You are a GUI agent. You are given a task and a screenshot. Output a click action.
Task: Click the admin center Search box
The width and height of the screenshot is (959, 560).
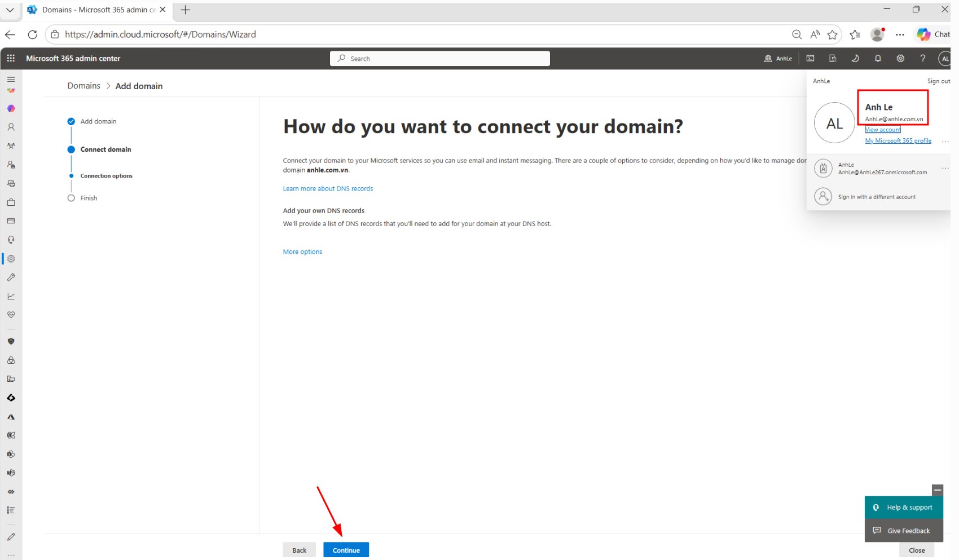click(440, 59)
